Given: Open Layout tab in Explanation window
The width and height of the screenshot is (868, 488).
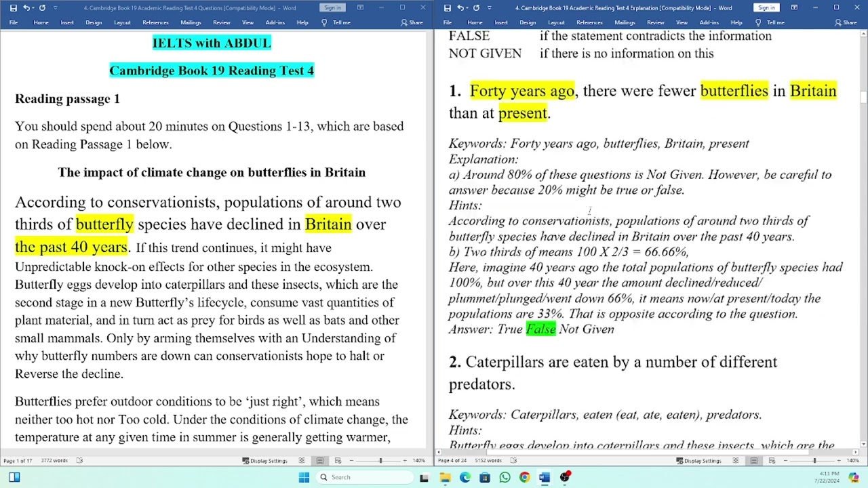Looking at the screenshot, I should [x=556, y=22].
